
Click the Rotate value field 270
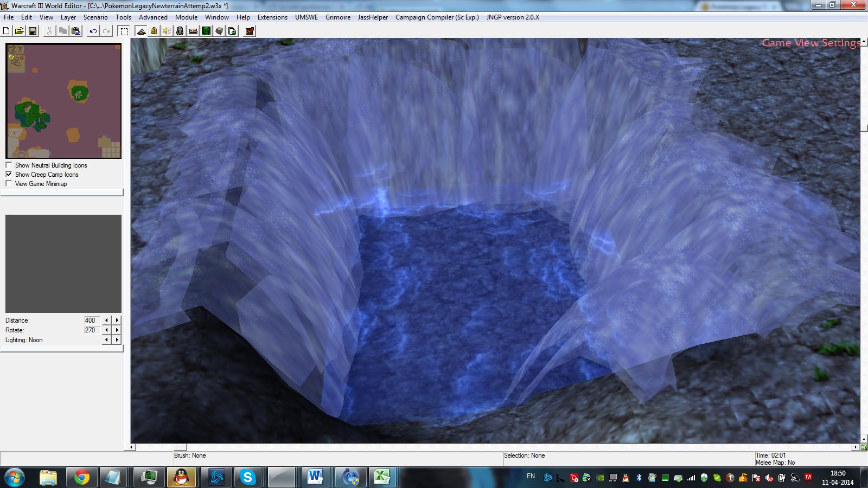pos(92,330)
